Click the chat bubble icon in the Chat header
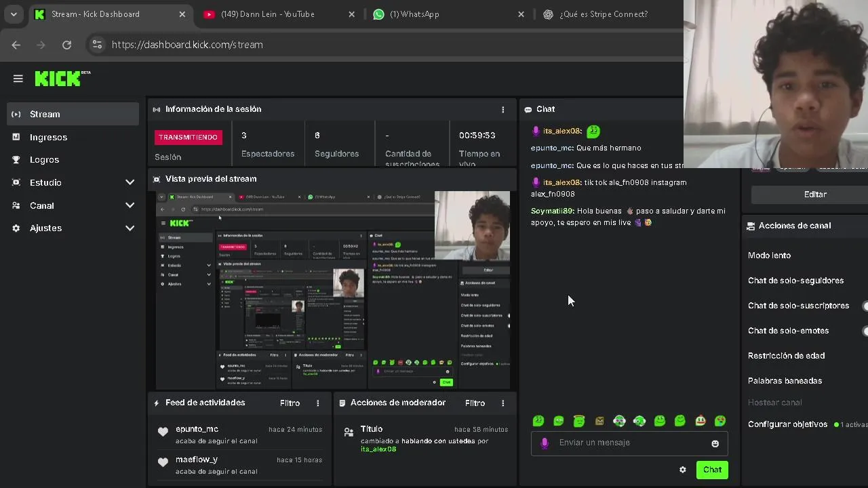The width and height of the screenshot is (868, 488). [x=528, y=109]
